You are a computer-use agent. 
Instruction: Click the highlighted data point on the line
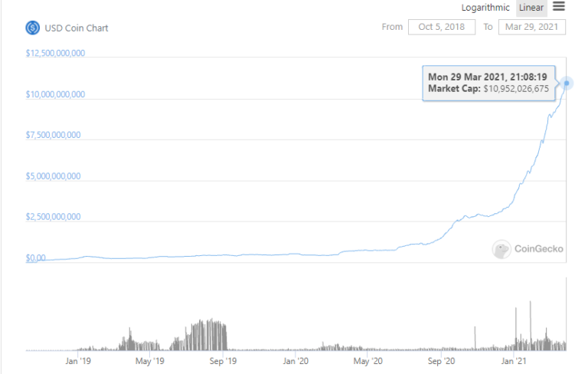567,83
